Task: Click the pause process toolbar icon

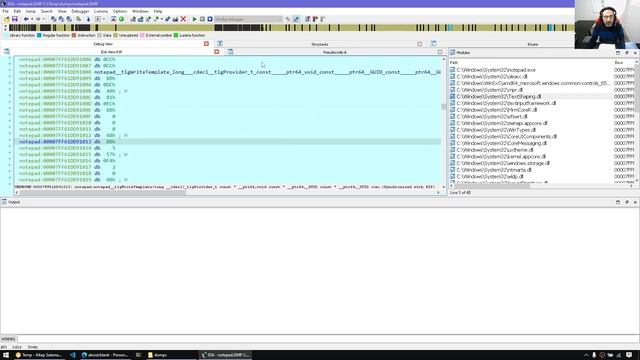Action: tap(202, 19)
